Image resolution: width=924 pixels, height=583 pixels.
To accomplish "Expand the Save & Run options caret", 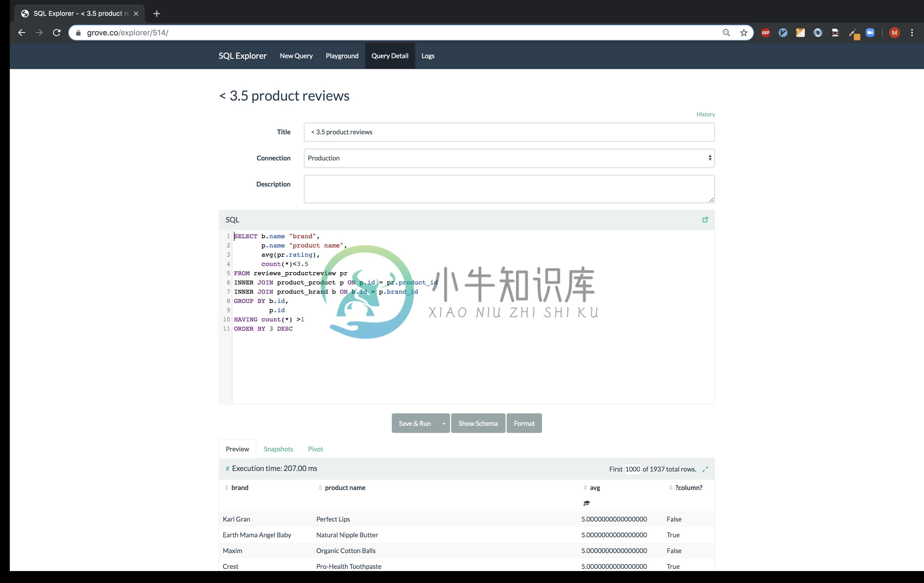I will coord(444,423).
